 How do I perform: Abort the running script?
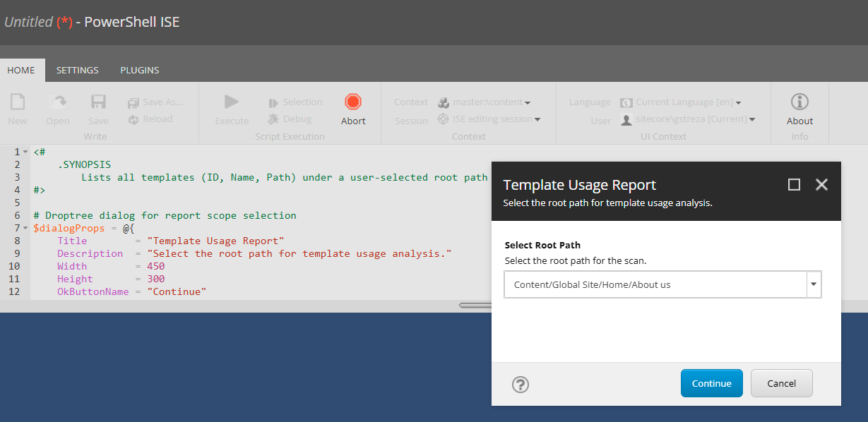coord(353,102)
